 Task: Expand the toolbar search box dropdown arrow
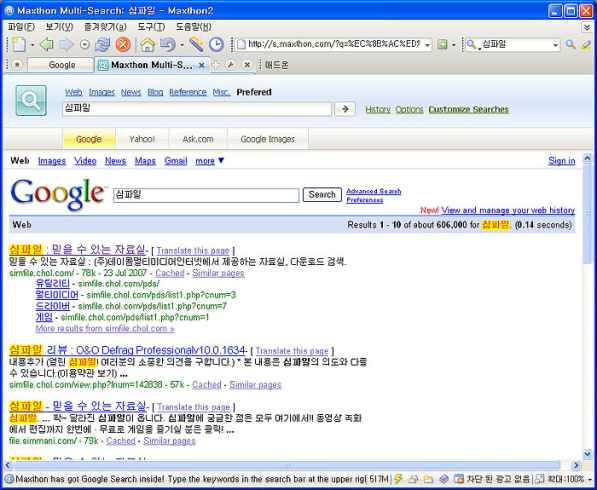pyautogui.click(x=555, y=45)
